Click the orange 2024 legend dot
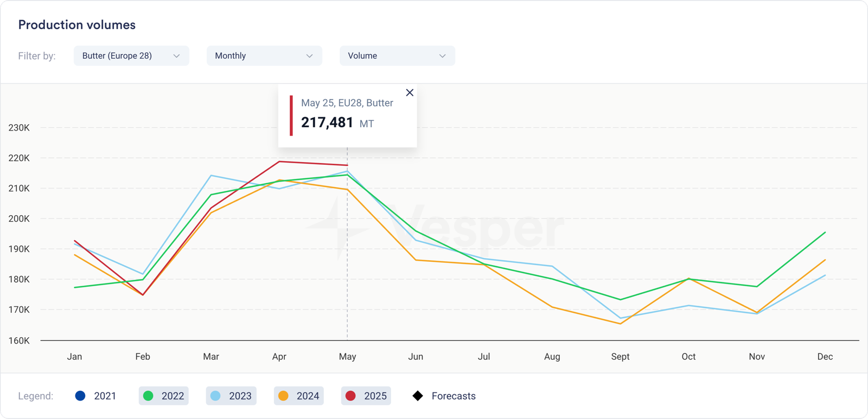 coord(283,396)
